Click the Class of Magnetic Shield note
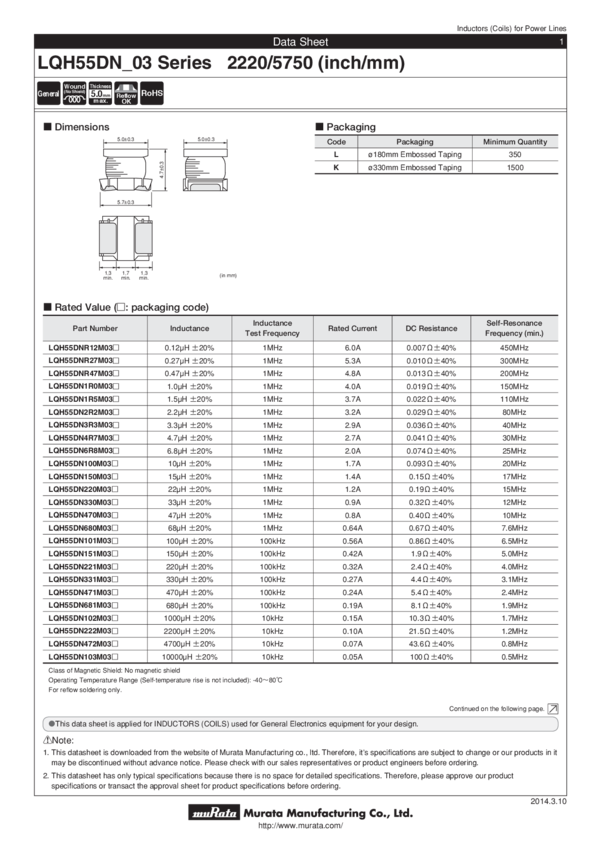601x850 pixels. pos(114,671)
